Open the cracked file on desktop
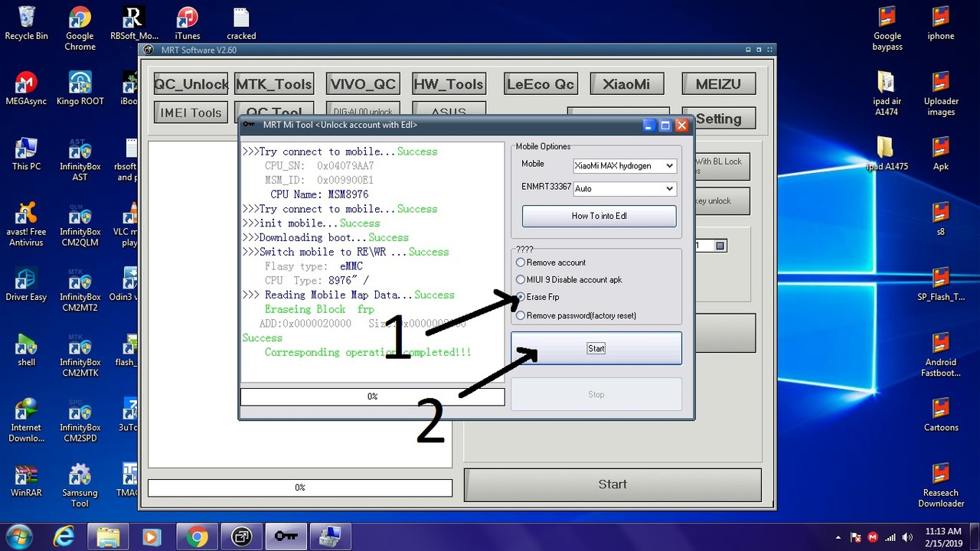The height and width of the screenshot is (551, 980). click(241, 24)
